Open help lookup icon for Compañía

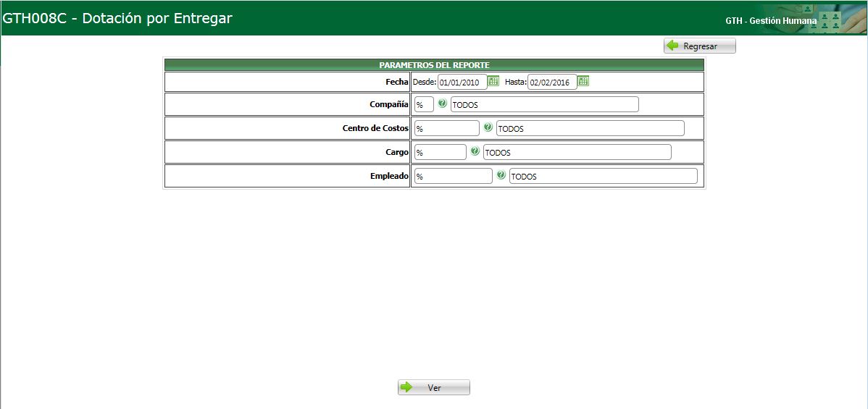tap(442, 103)
